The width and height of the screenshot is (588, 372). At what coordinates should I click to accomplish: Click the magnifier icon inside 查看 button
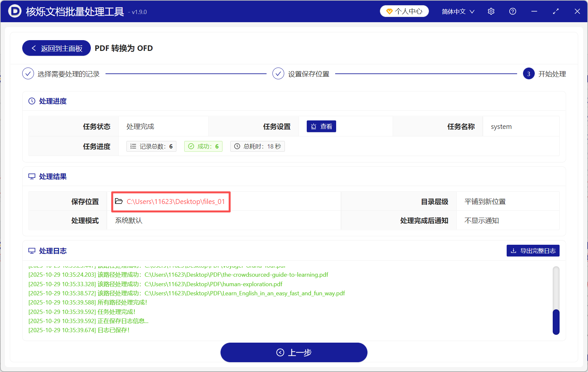click(x=314, y=126)
